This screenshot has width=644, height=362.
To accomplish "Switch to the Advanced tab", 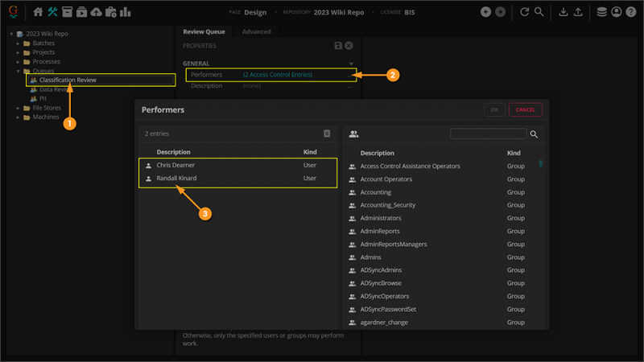I will 257,31.
